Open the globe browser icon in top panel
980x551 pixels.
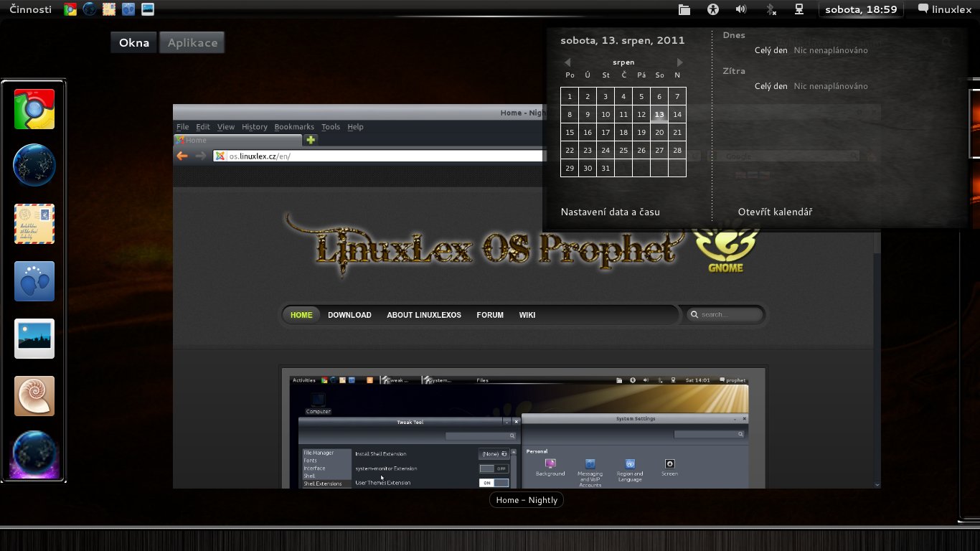click(90, 9)
